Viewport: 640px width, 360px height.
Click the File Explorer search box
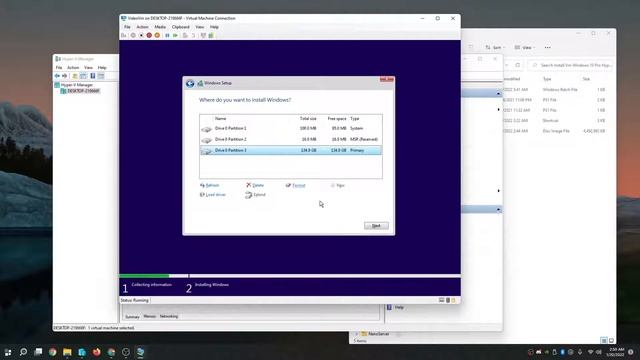[x=571, y=65]
